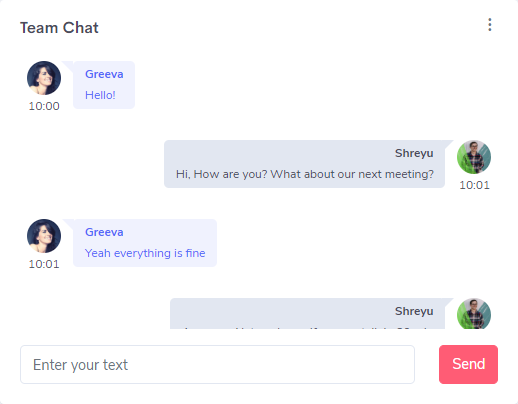Click Greeva's avatar beside the Hello message
This screenshot has width=518, height=404.
[x=44, y=78]
